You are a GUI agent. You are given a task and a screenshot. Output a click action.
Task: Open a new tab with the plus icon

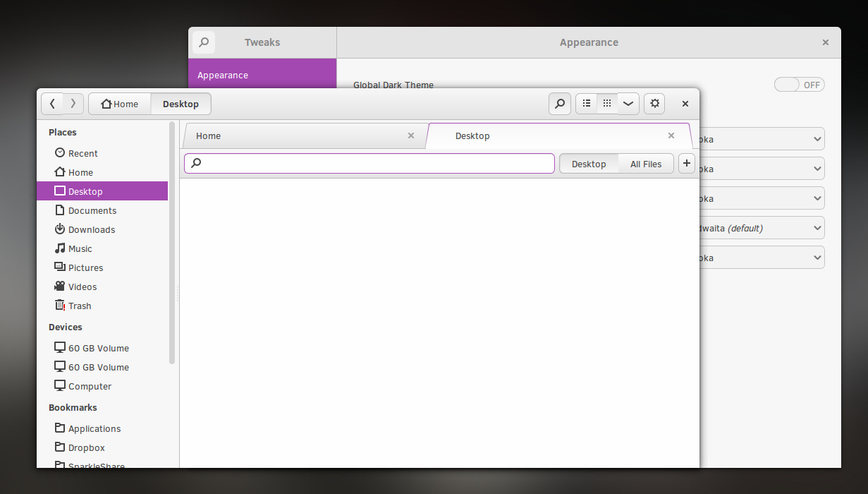(x=686, y=163)
